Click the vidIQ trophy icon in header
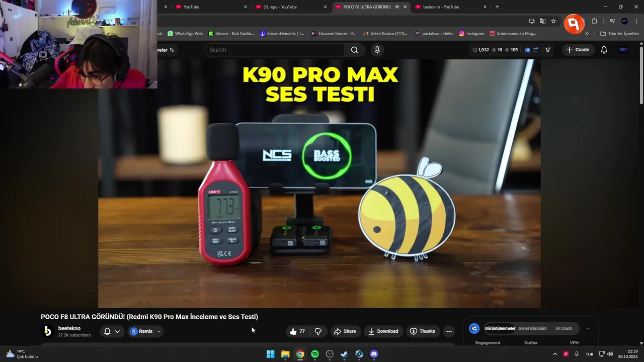 click(548, 50)
